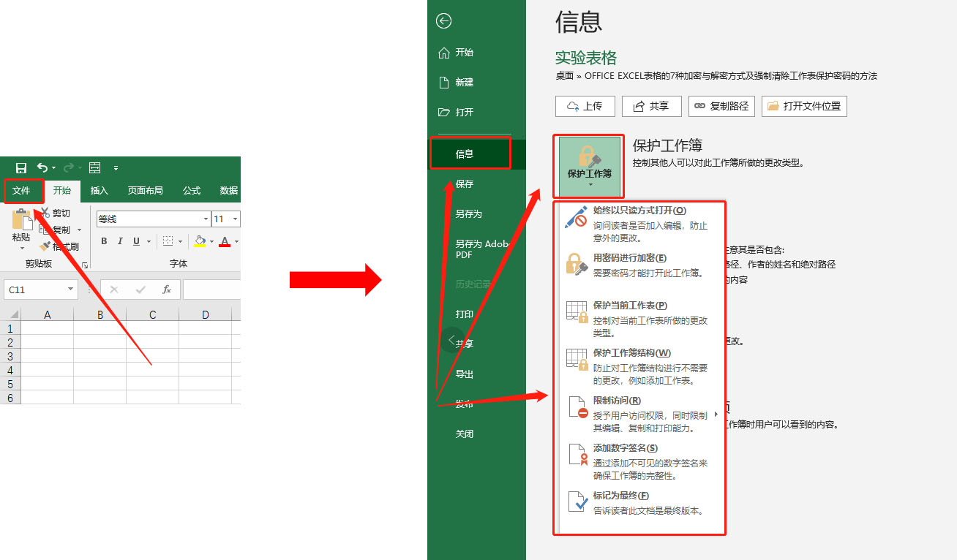Viewport: 957px width, 560px height.
Task: Click the back arrow in the Backstage view
Action: pyautogui.click(x=443, y=21)
